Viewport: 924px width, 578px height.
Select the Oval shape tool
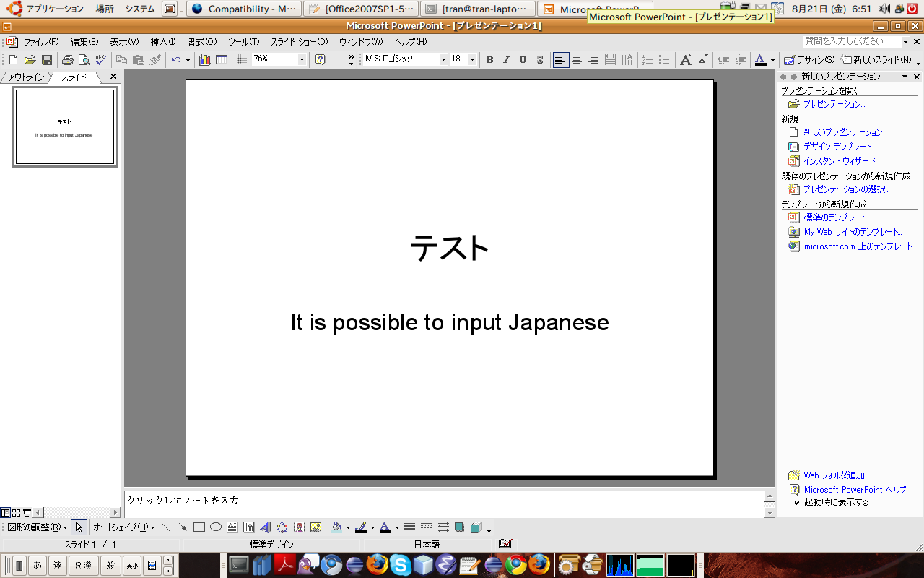click(215, 527)
